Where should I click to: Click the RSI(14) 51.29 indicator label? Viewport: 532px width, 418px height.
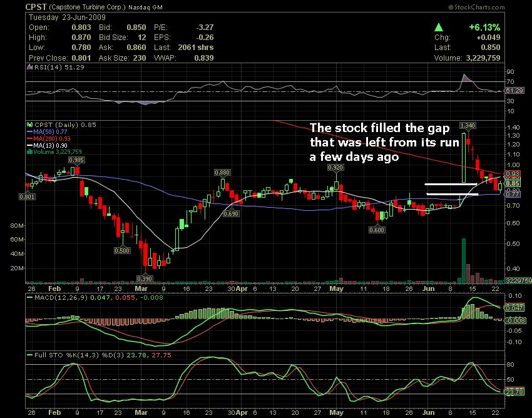point(59,68)
